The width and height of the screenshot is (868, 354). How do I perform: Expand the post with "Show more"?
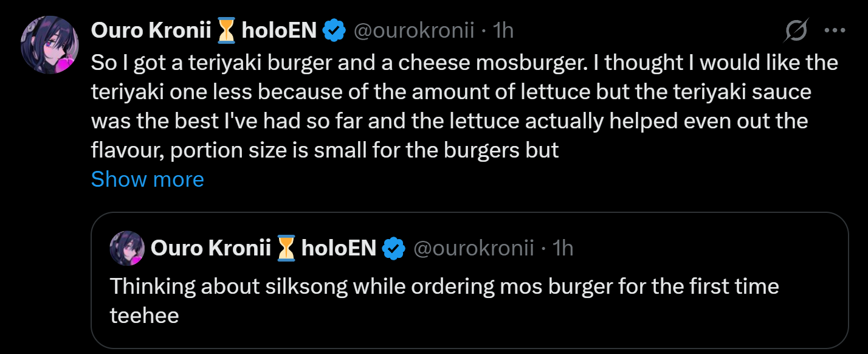click(147, 179)
